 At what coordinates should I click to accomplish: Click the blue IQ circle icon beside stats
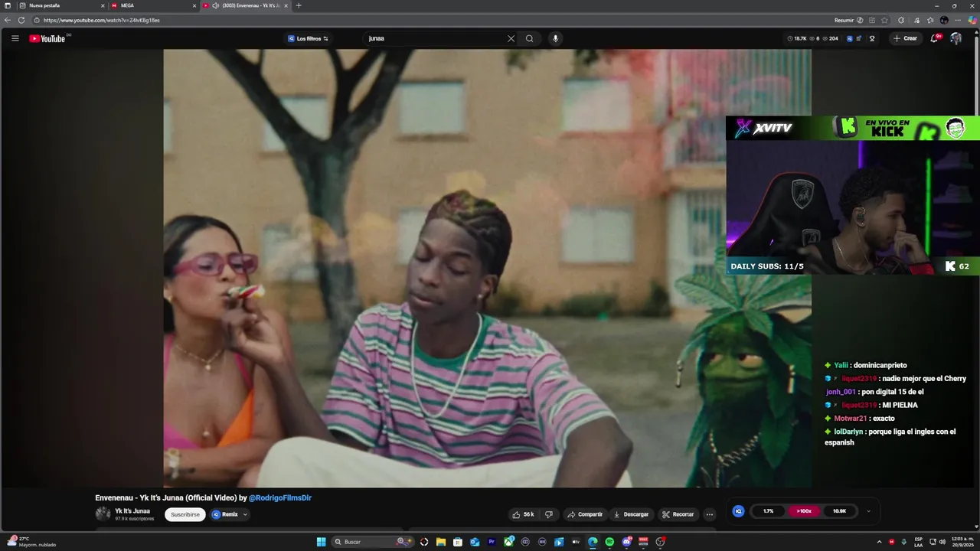(x=738, y=510)
